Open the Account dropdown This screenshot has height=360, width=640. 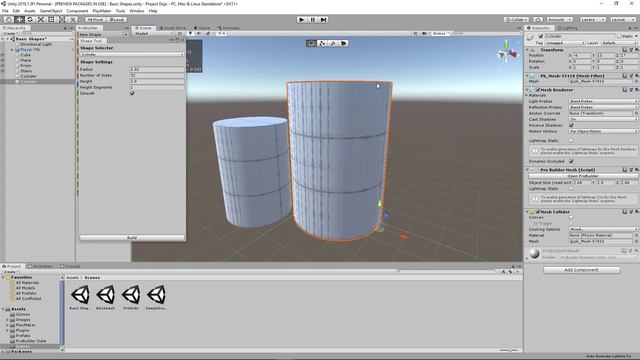[x=560, y=19]
